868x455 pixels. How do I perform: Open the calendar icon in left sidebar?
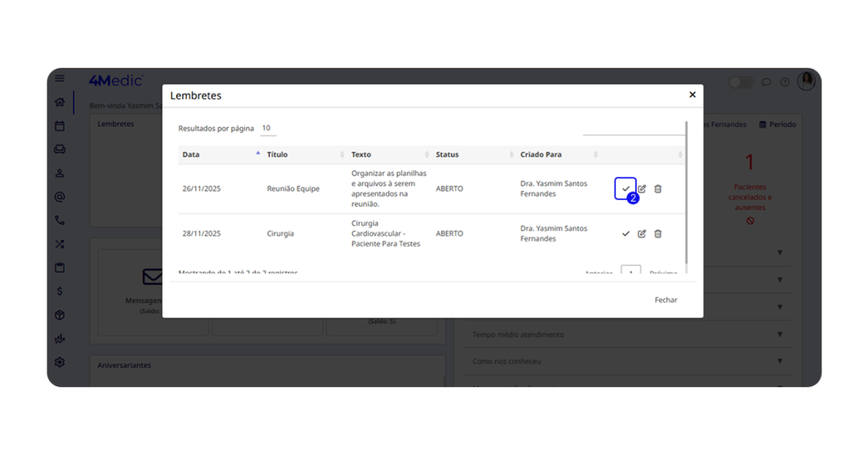click(x=59, y=126)
